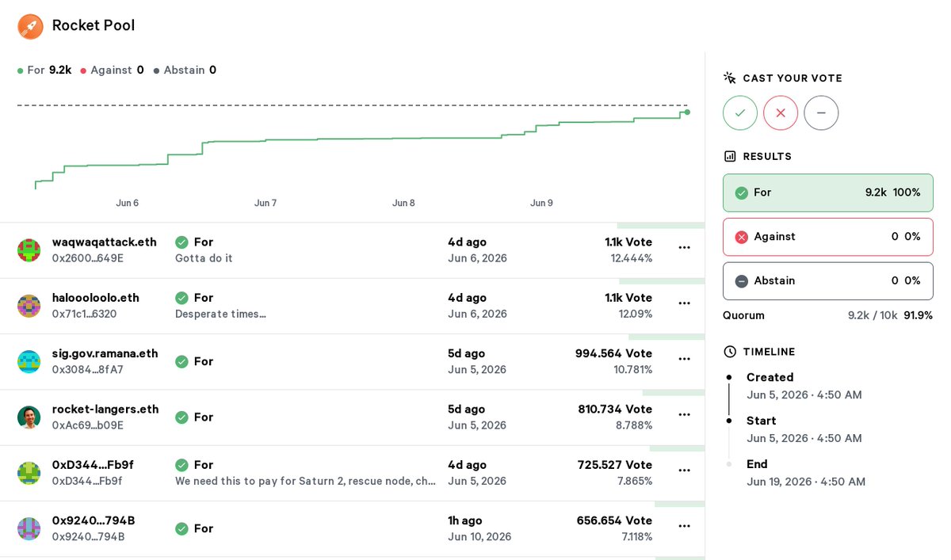Click the '810.734 Vote' value
The height and width of the screenshot is (560, 951).
tap(615, 410)
